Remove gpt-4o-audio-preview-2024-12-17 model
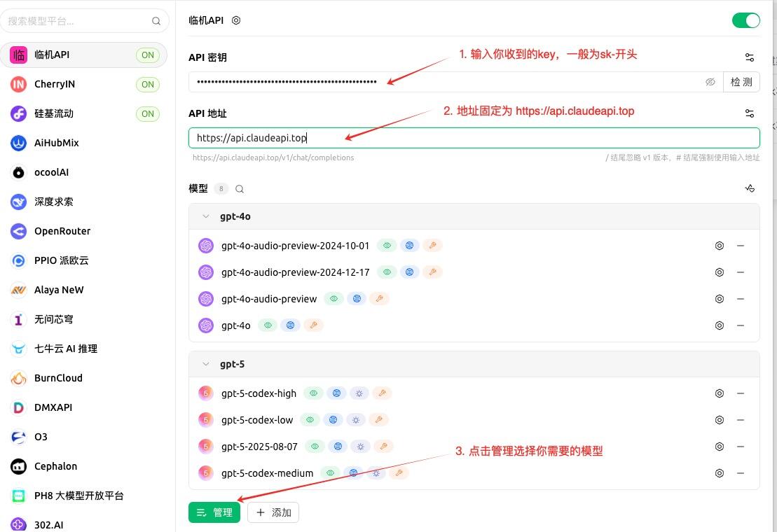The width and height of the screenshot is (777, 532). 741,272
